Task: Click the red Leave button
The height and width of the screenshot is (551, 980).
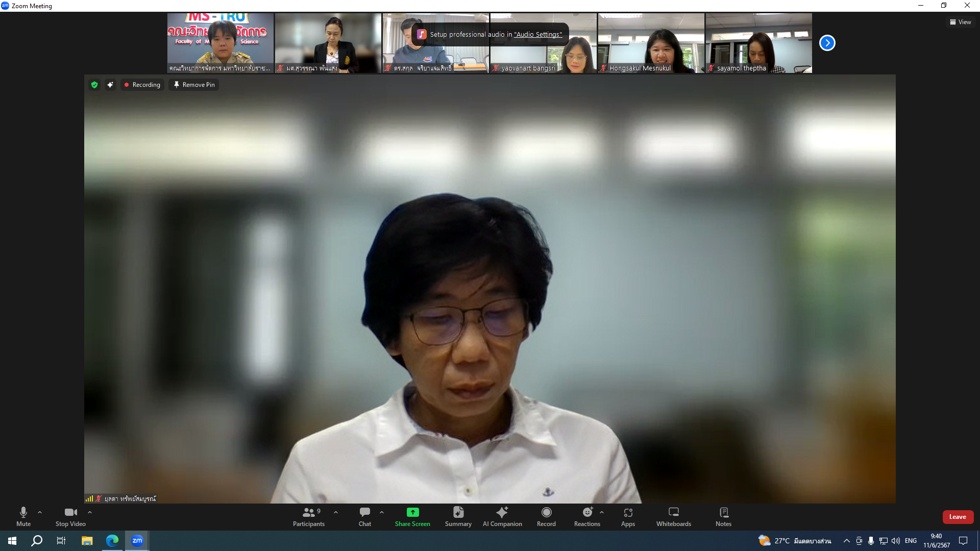Action: (x=958, y=517)
